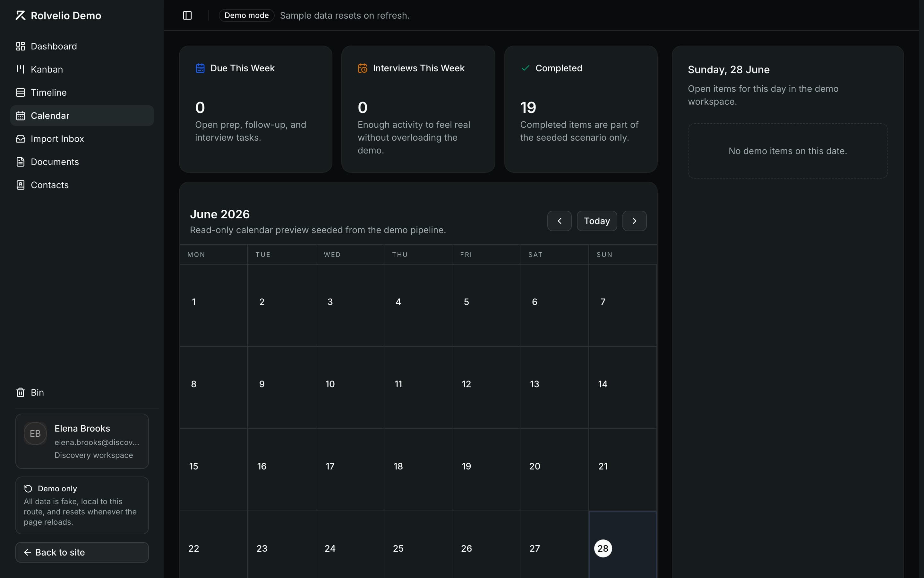Click the Rolvelio Demo title
Viewport: 924px width, 578px height.
(66, 15)
